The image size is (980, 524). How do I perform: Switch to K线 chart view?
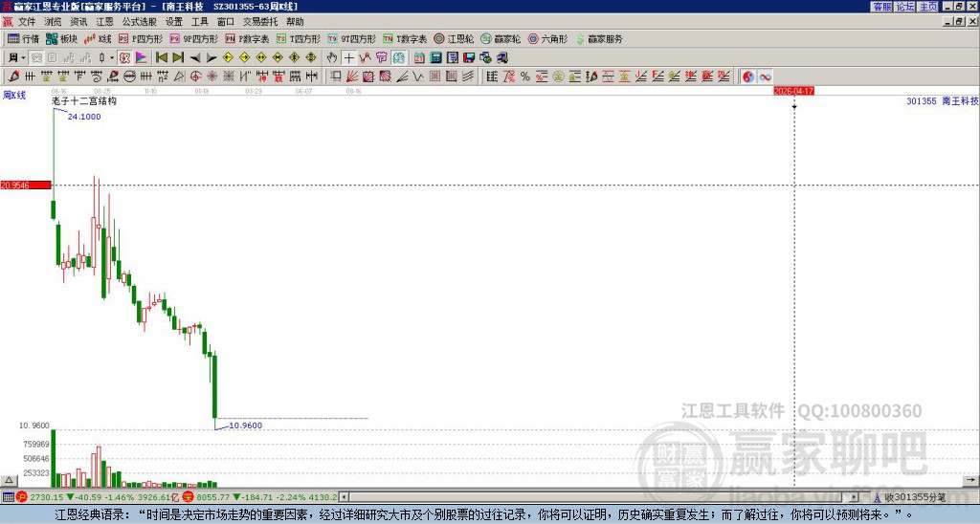pyautogui.click(x=98, y=38)
